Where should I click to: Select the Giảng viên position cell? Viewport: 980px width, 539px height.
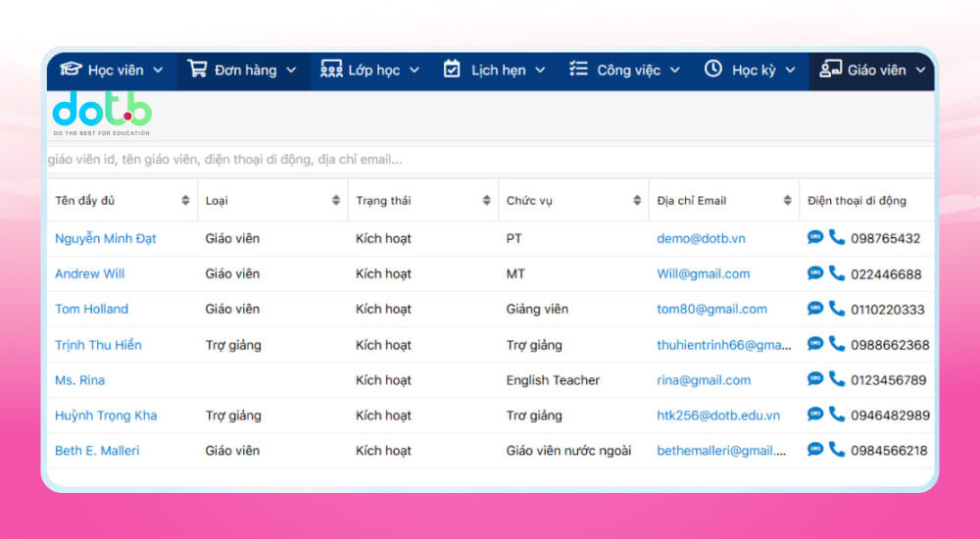[x=537, y=310]
